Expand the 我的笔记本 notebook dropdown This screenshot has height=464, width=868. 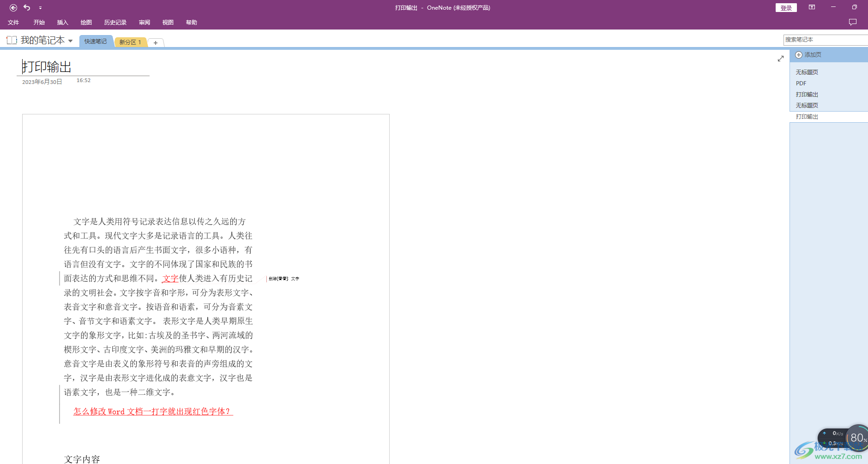point(70,41)
